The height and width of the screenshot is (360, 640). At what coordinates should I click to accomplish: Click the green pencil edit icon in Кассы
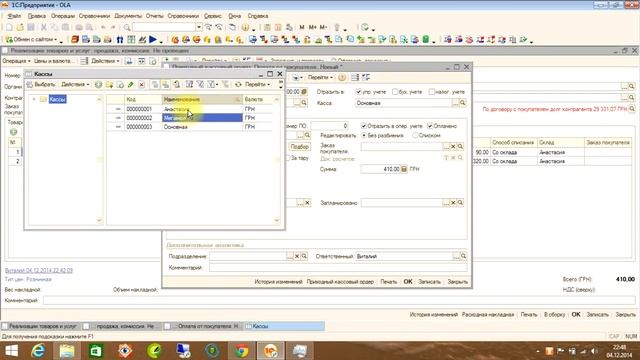tap(131, 84)
